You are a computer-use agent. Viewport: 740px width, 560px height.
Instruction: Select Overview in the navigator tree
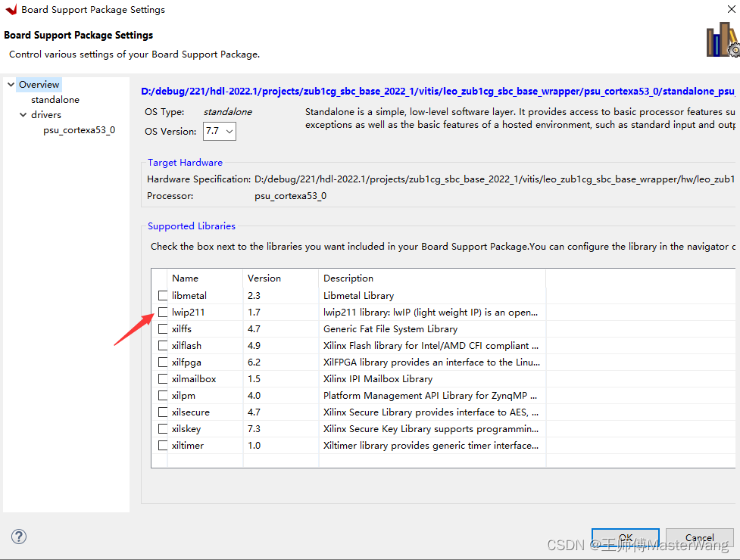(39, 84)
